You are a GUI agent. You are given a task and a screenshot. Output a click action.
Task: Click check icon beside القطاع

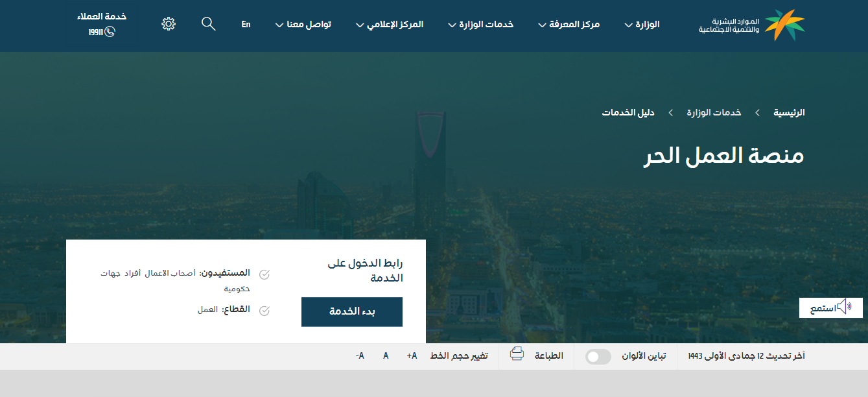264,311
